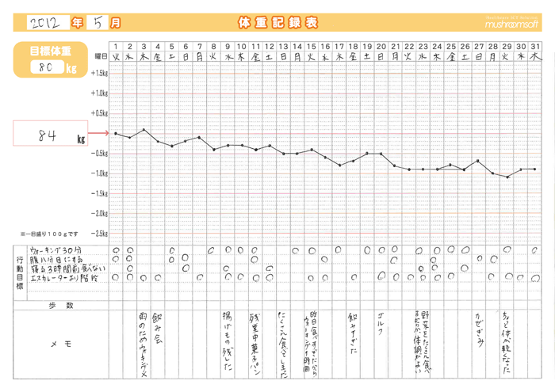Viewport: 555px width, 392px height.
Task: Click the 曜日 row label
Action: point(101,56)
